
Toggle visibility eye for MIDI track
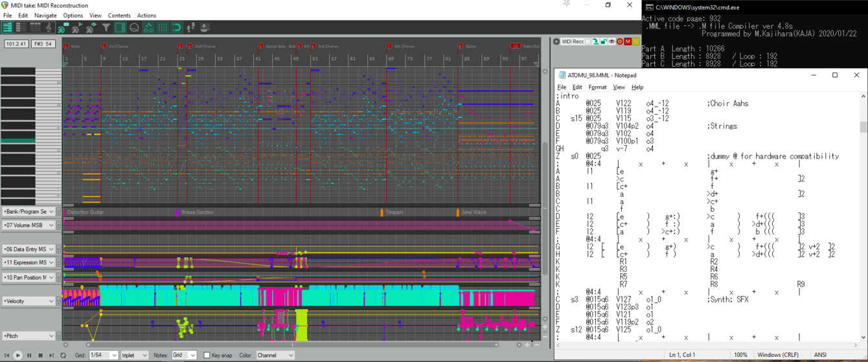(611, 41)
